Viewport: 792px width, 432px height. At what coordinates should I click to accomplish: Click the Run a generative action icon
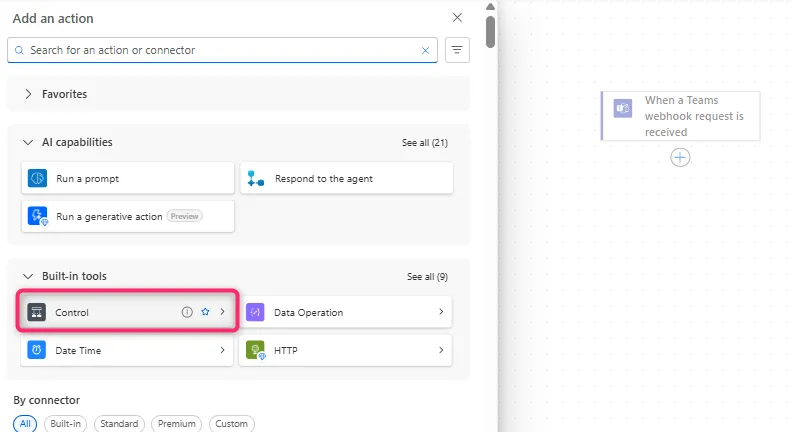38,216
